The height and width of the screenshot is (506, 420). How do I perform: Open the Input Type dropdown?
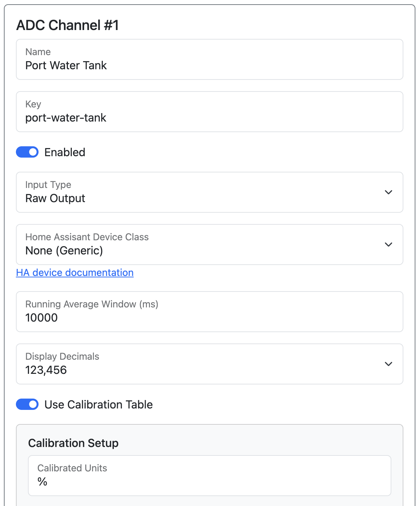tap(209, 192)
